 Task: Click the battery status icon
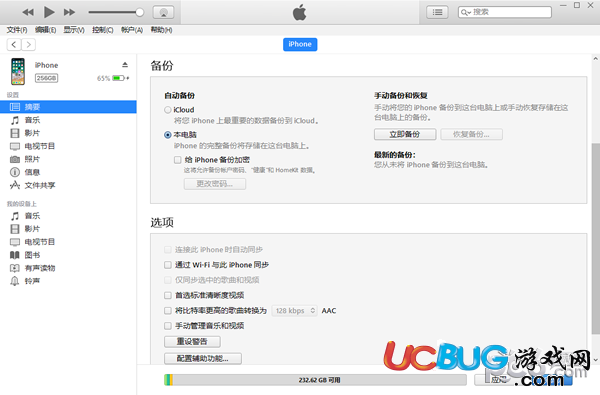pyautogui.click(x=119, y=78)
